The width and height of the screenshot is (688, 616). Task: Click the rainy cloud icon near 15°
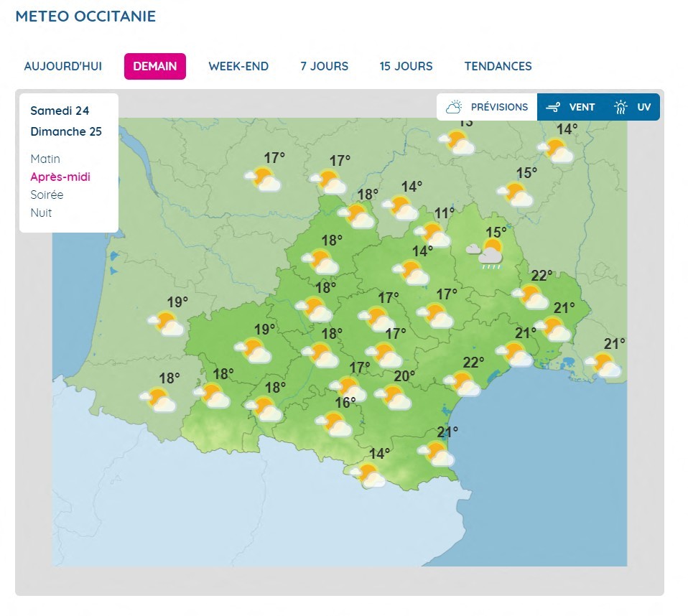(x=487, y=251)
